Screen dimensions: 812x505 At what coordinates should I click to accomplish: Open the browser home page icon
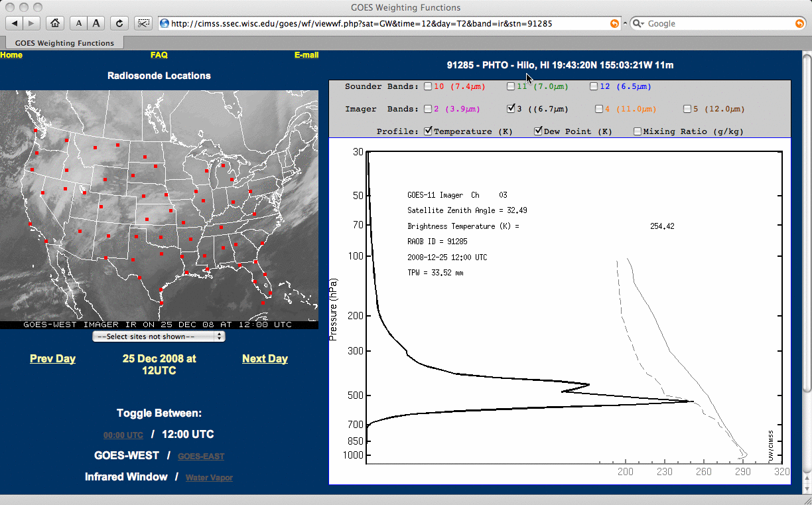pyautogui.click(x=55, y=23)
